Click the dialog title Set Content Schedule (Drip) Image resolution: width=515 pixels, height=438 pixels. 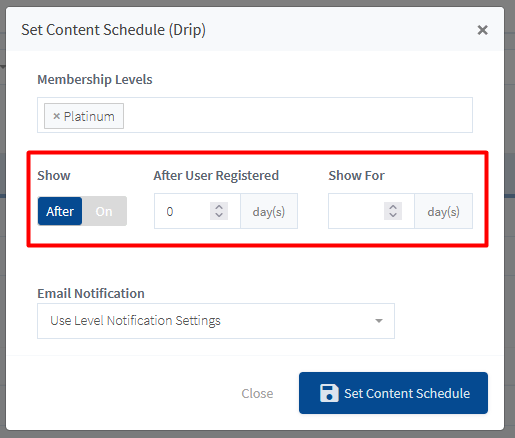point(113,30)
